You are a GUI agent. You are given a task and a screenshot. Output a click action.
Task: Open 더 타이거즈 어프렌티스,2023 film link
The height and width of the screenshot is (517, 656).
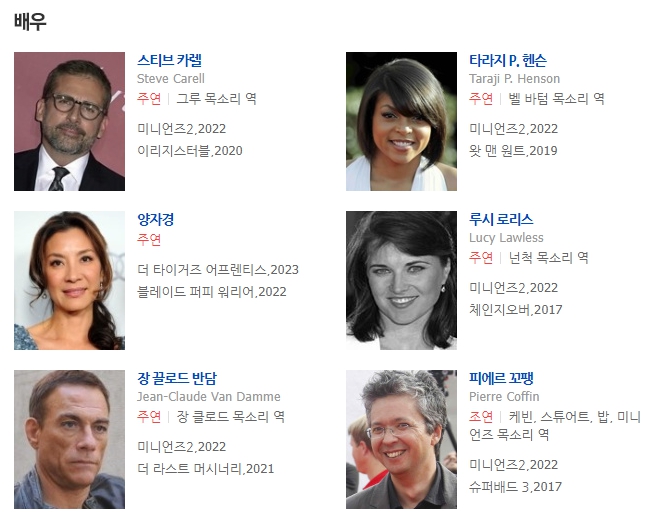coord(218,269)
